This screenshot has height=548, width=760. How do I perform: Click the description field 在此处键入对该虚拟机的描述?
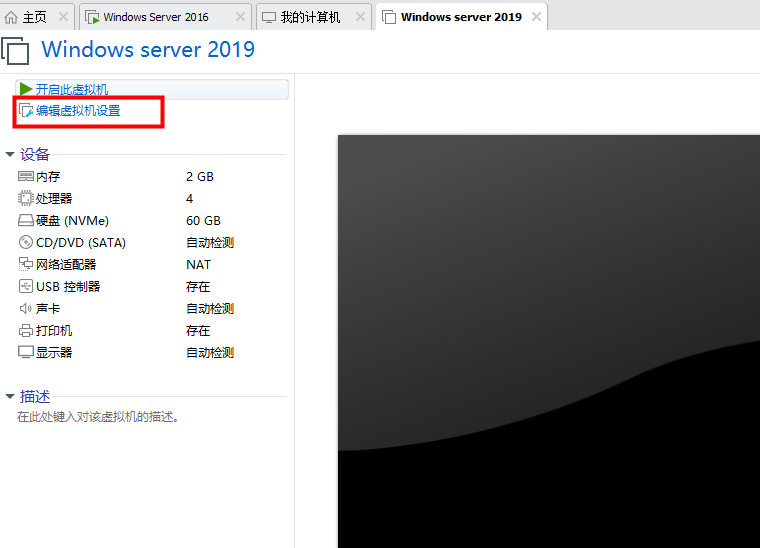click(x=98, y=417)
